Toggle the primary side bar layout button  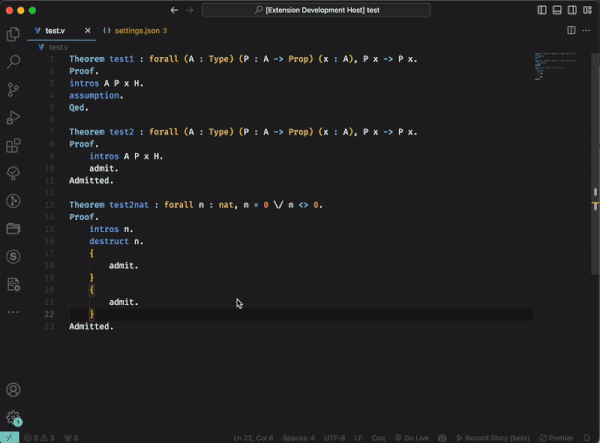542,10
